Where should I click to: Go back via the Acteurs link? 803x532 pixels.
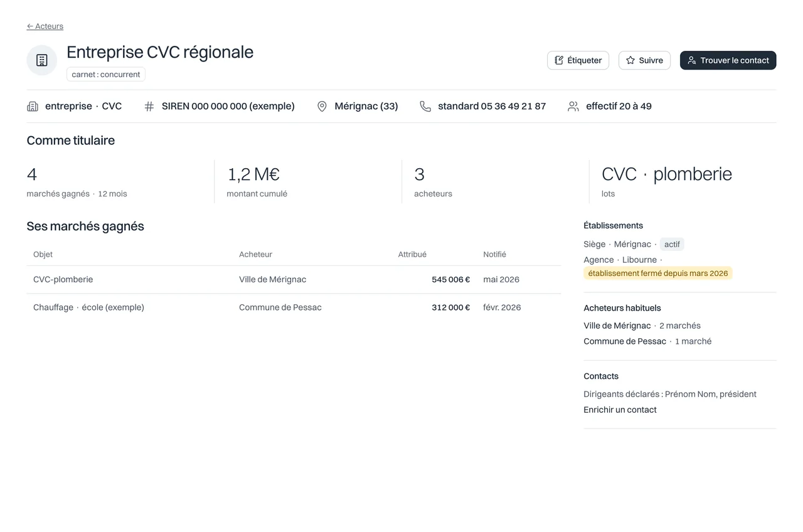[45, 26]
